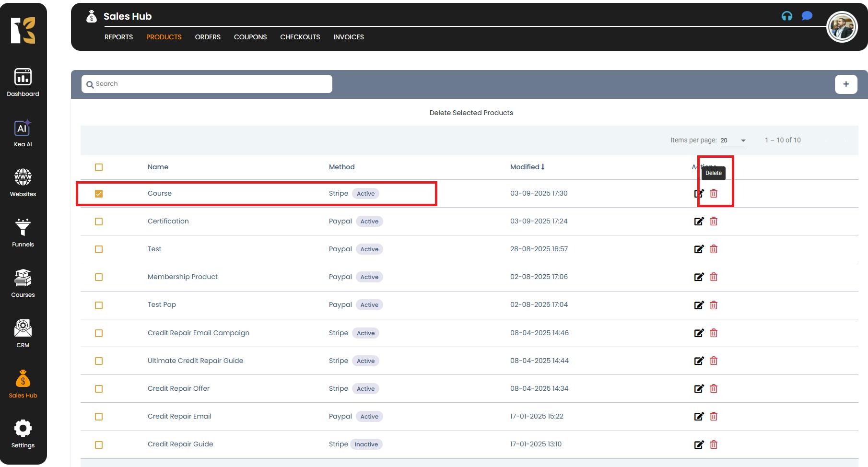Open the COUPONS tab
The image size is (868, 467).
click(x=250, y=37)
